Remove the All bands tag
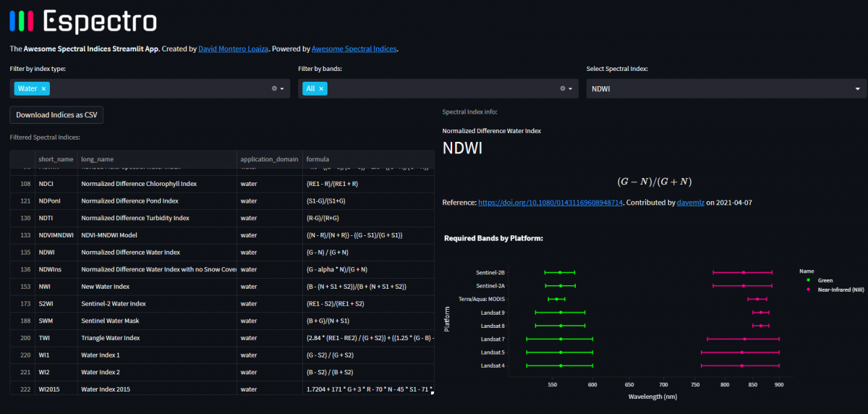Viewport: 868px width, 414px height. [x=322, y=89]
